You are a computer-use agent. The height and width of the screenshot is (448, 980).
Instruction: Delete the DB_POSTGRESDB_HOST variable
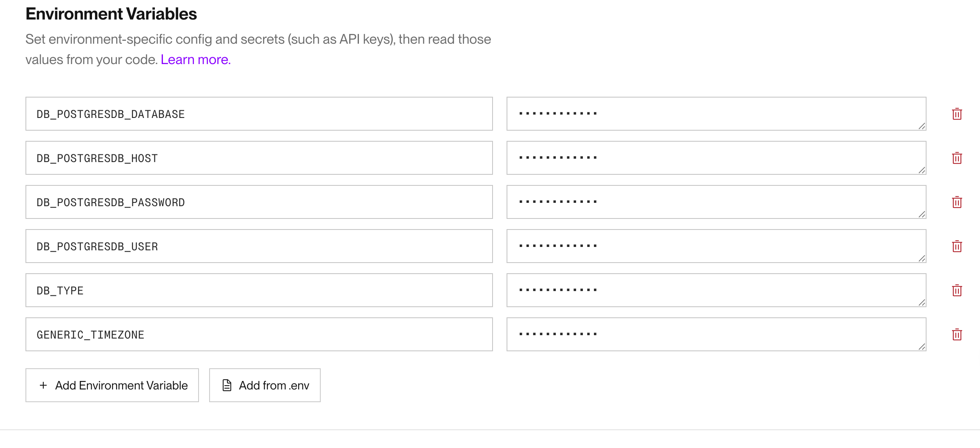pyautogui.click(x=957, y=158)
